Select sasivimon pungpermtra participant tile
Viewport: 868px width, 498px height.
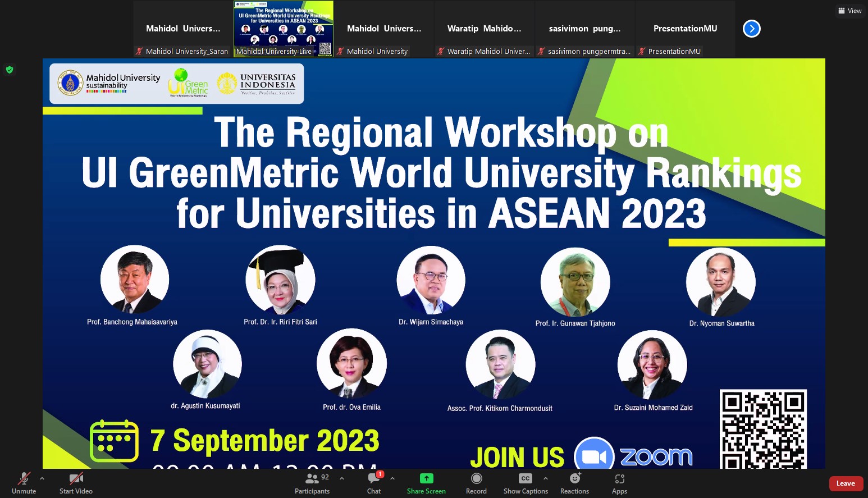click(584, 29)
